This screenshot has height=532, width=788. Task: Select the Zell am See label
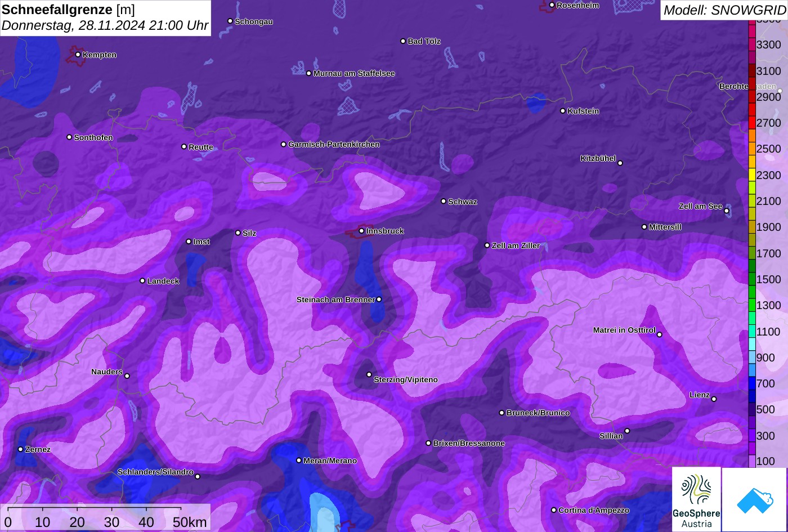700,206
